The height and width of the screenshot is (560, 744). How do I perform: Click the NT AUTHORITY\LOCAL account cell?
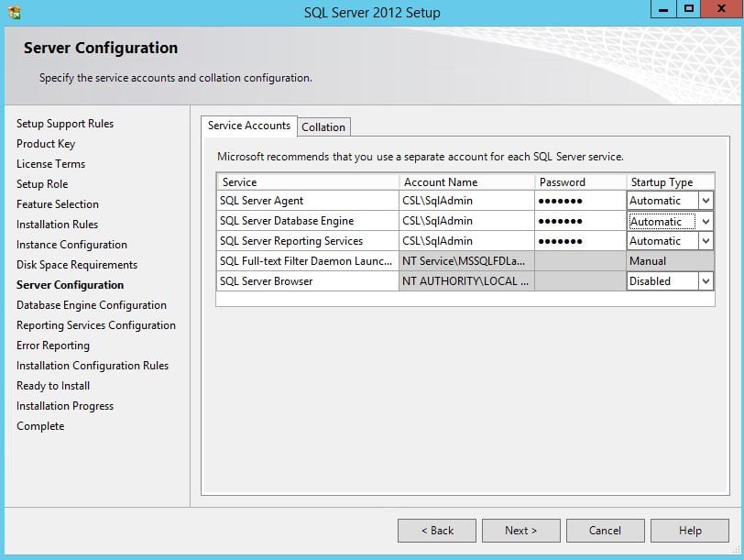pyautogui.click(x=466, y=281)
